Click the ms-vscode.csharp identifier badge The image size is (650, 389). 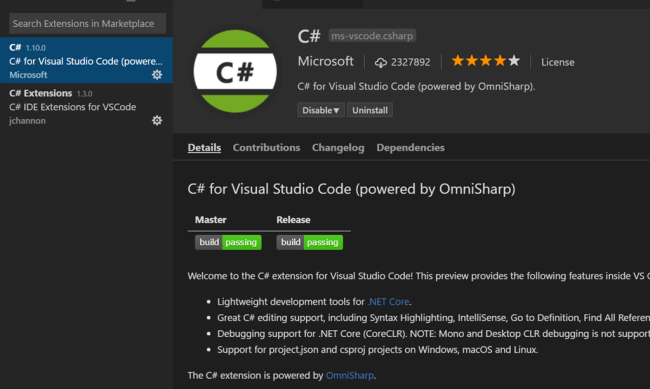[x=372, y=36]
